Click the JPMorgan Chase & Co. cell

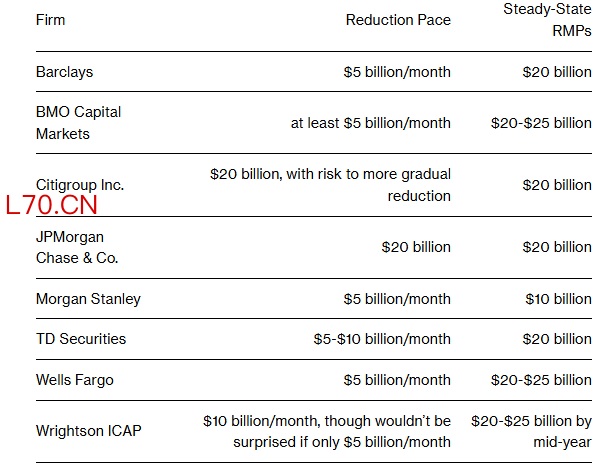pyautogui.click(x=76, y=247)
